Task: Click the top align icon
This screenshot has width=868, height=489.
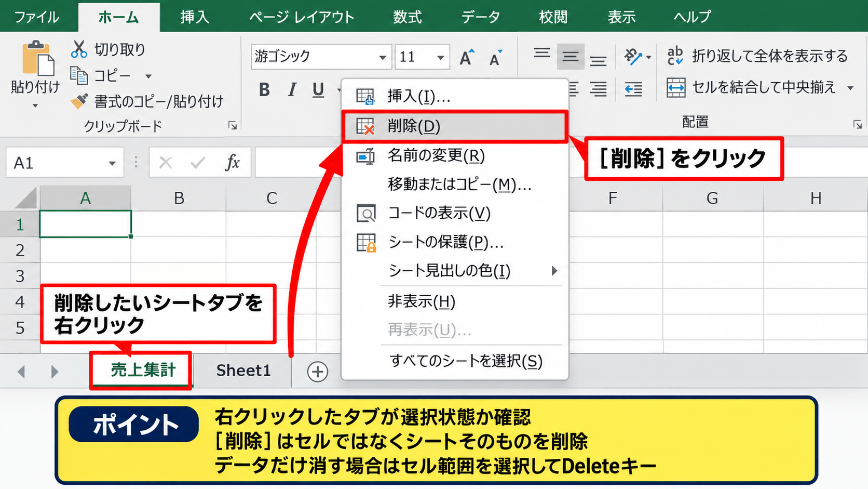Action: 542,53
